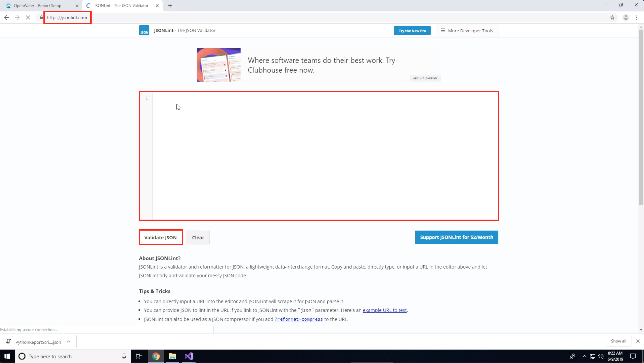The image size is (644, 363).
Task: Click the Clubhouse ad thumbnail image
Action: click(x=219, y=65)
